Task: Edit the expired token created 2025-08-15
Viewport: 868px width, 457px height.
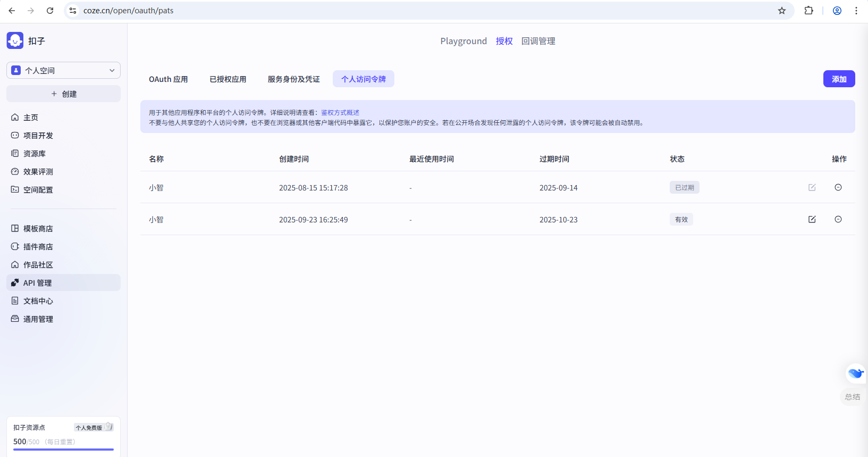Action: click(x=812, y=187)
